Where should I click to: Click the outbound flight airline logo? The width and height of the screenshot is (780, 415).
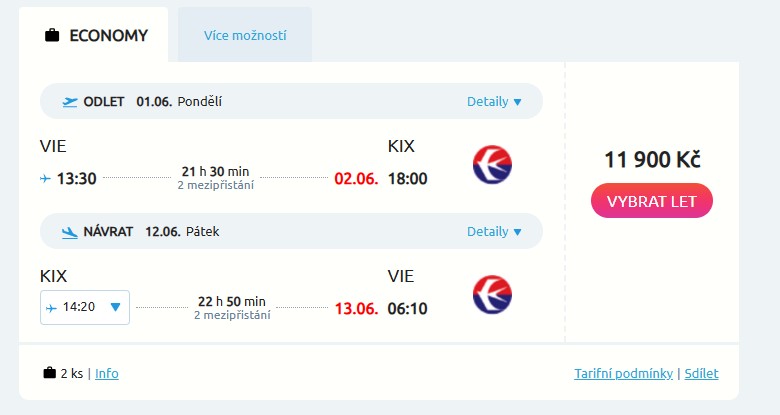[x=492, y=164]
